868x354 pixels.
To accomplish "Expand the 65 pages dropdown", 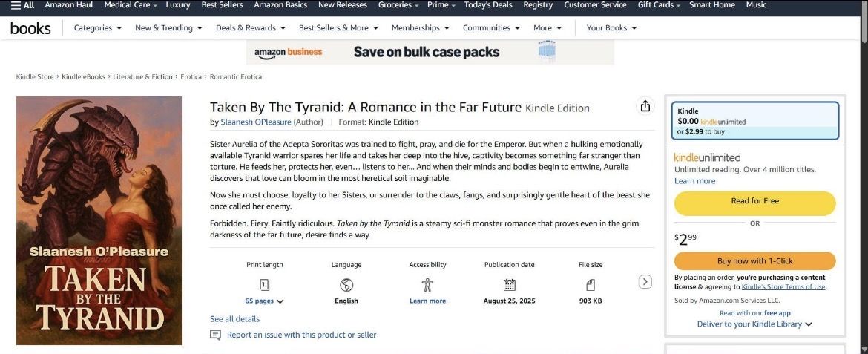I will coord(265,301).
